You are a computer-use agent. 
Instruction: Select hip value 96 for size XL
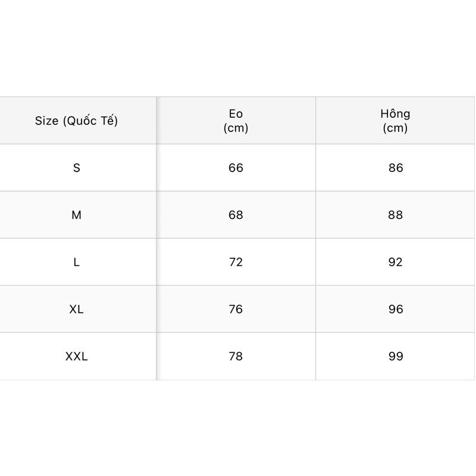click(x=396, y=309)
